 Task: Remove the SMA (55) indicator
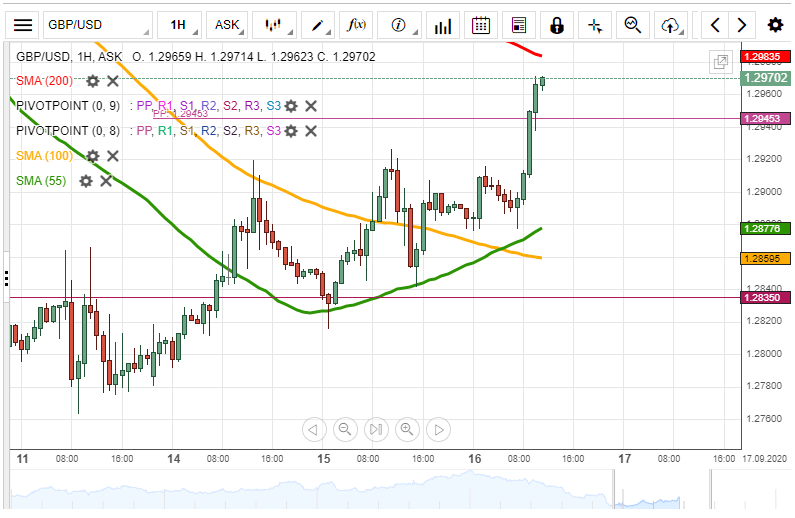pos(105,181)
